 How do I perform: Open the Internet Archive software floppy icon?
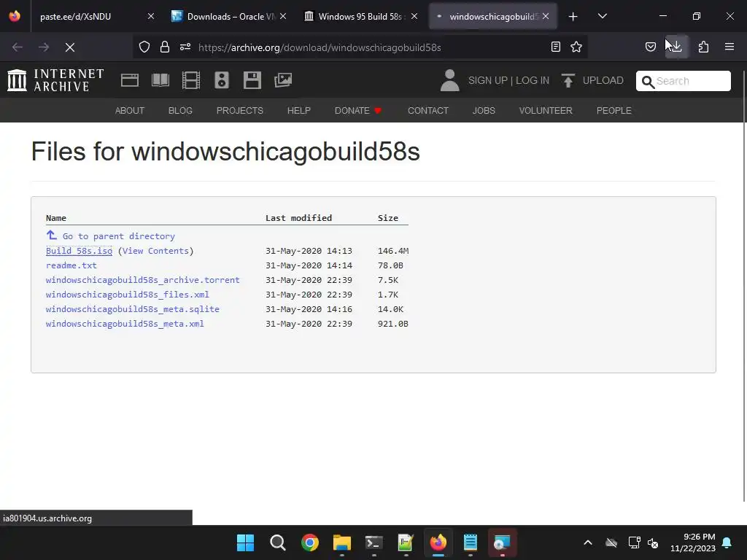click(252, 80)
